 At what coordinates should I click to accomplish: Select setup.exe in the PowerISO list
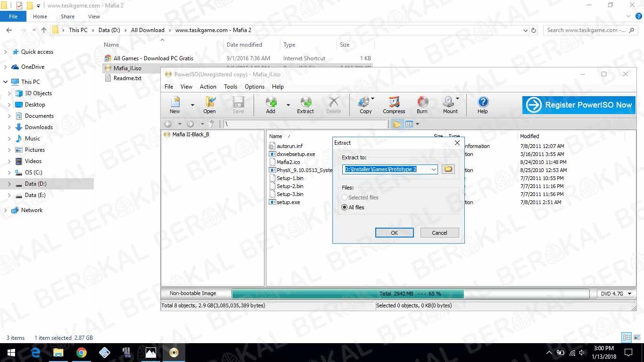coord(288,202)
